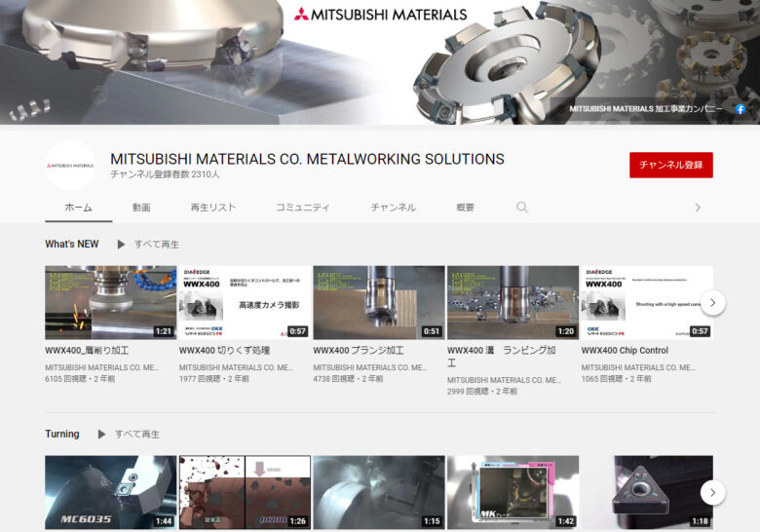Click the 6105 回視聴 view count
Viewport: 760px width, 532px height.
click(x=64, y=379)
